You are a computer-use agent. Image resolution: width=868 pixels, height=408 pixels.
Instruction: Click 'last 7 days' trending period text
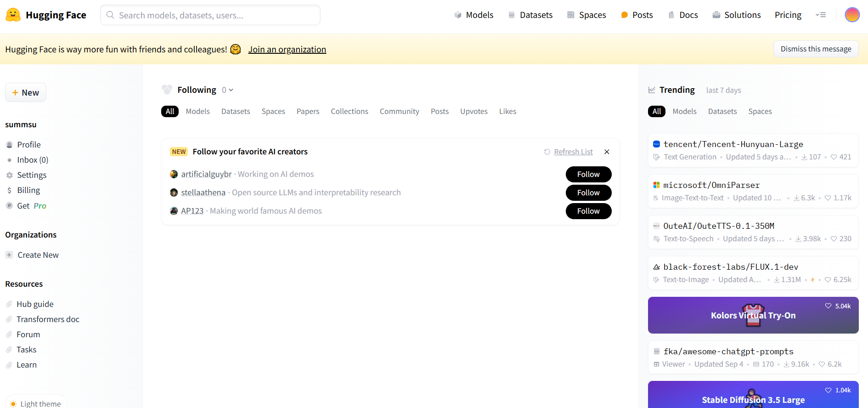[723, 90]
